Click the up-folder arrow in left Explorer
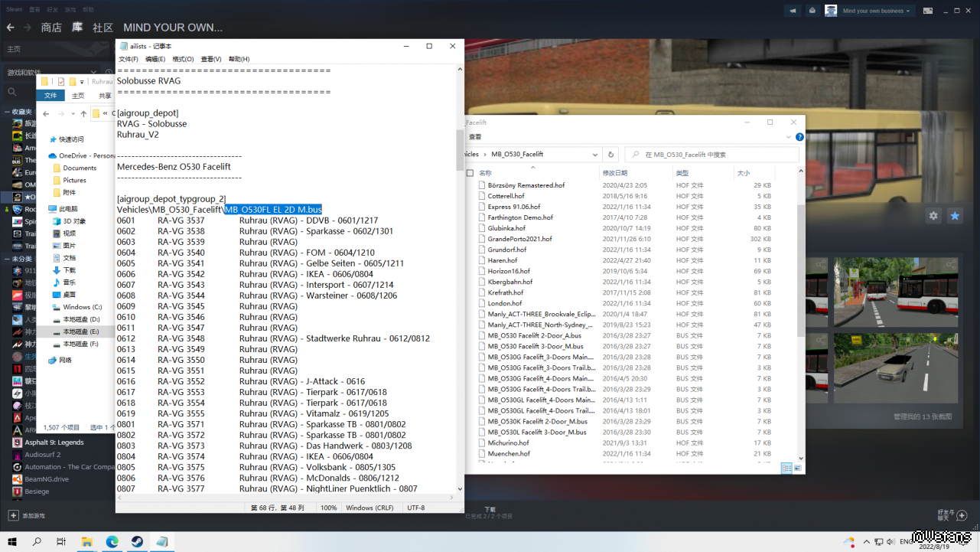The width and height of the screenshot is (980, 552). [82, 114]
